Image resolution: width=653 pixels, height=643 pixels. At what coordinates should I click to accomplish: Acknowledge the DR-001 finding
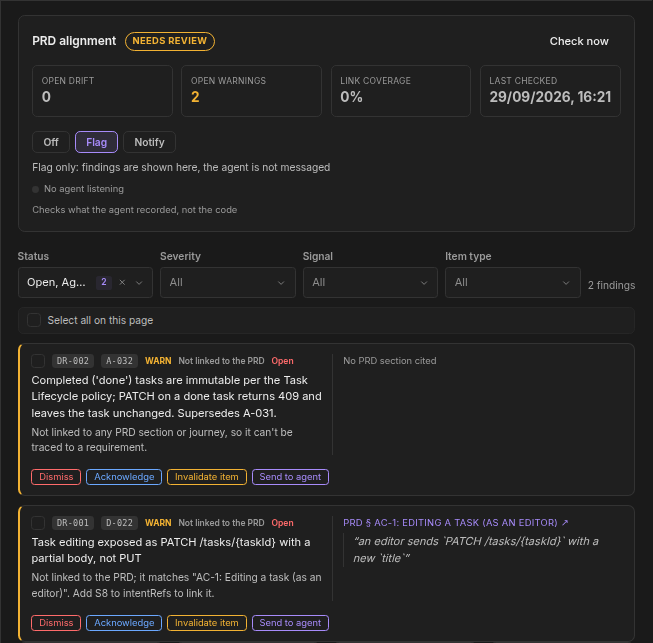click(x=124, y=623)
